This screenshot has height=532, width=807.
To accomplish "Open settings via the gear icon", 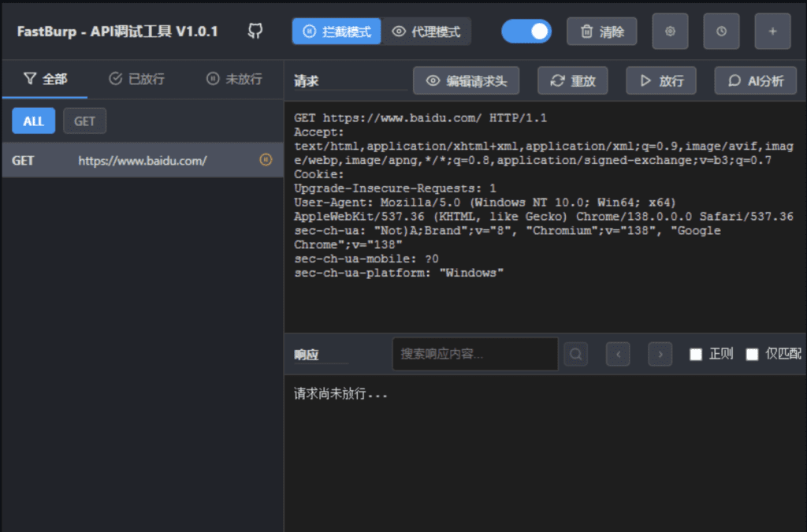I will click(x=670, y=32).
